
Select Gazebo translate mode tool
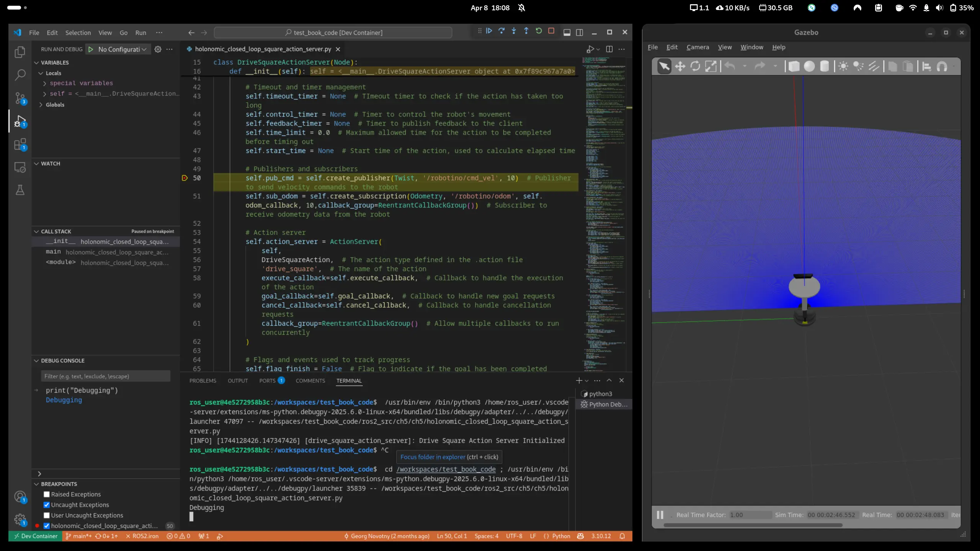[x=680, y=67]
